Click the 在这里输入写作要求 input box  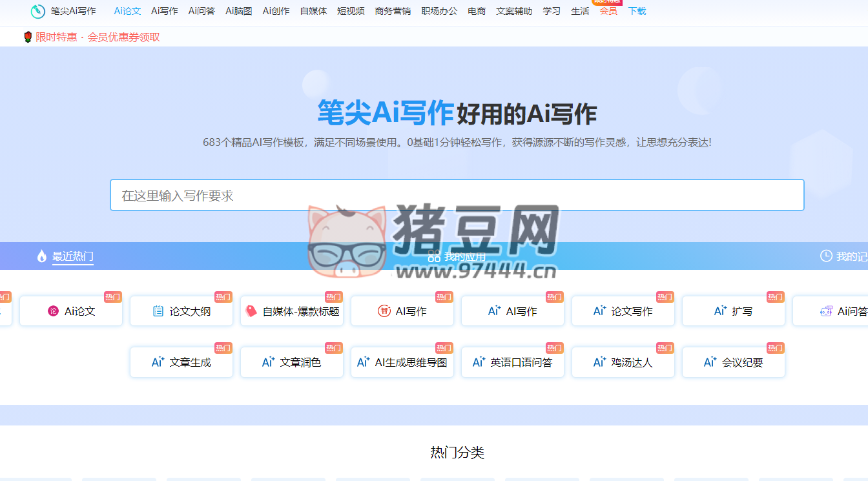coord(457,195)
